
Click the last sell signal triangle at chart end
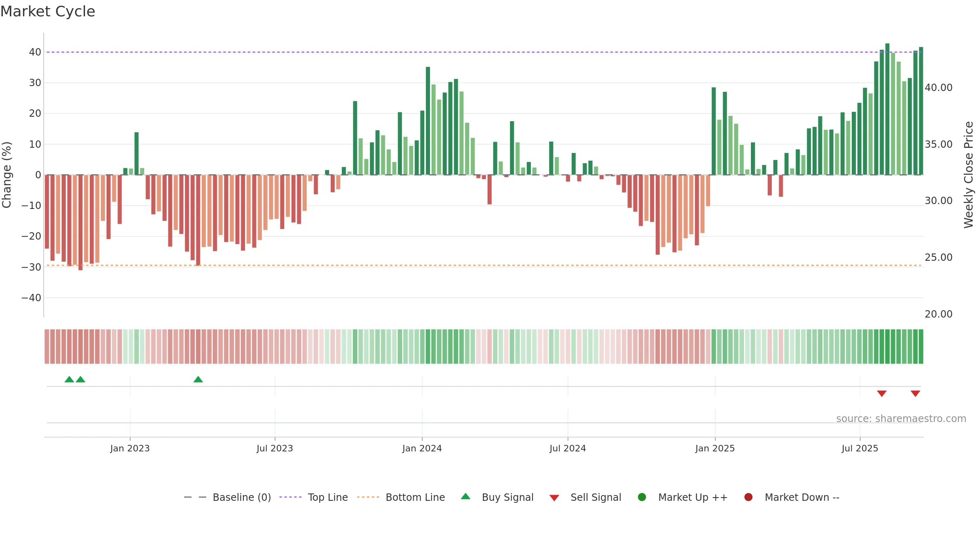pos(915,393)
